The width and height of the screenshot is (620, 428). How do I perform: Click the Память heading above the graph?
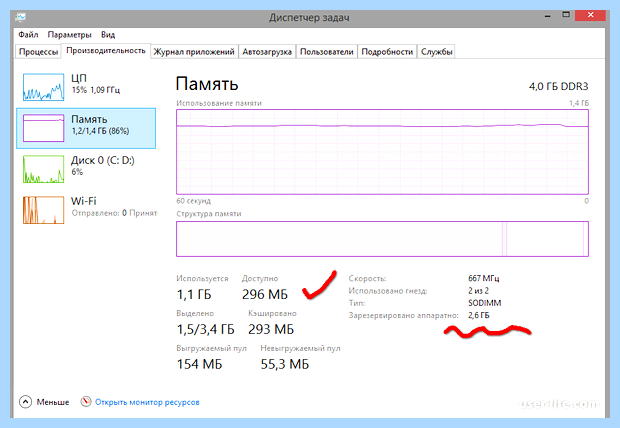coord(207,84)
